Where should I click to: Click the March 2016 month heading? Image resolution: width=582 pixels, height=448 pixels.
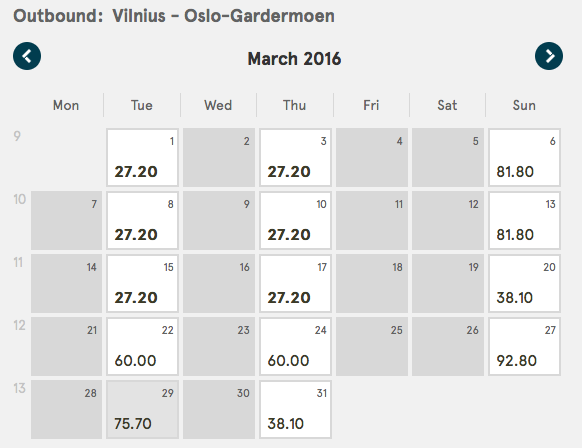pyautogui.click(x=294, y=59)
